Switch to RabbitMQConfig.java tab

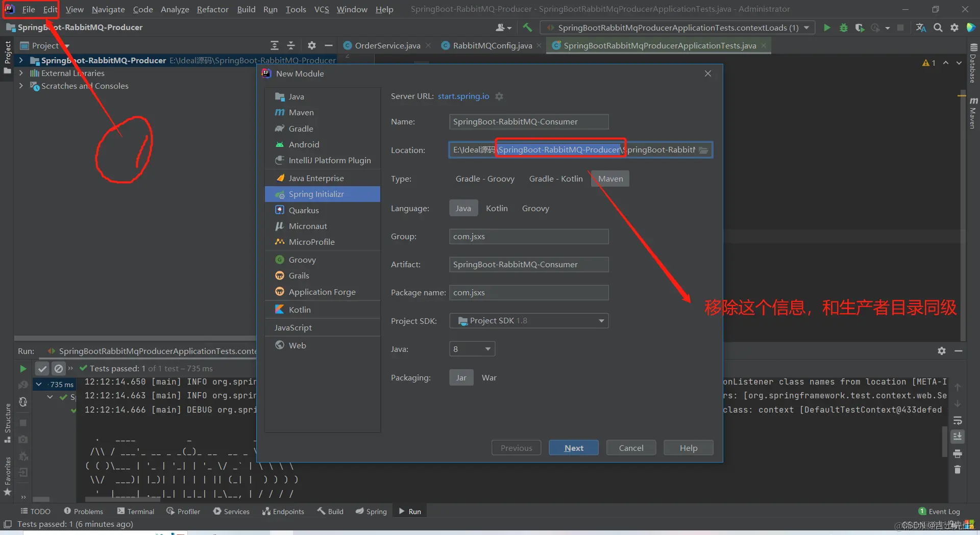492,45
